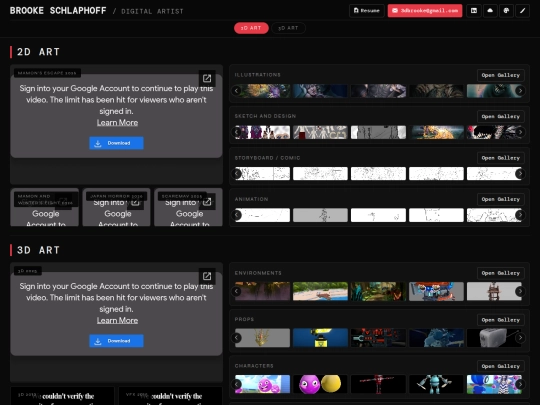This screenshot has width=540, height=405.
Task: Follow Learn More link in 2D video
Action: [117, 123]
